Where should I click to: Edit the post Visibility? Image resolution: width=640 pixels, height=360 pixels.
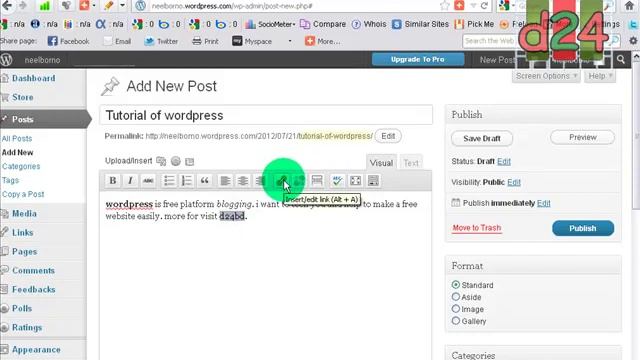[x=514, y=182]
